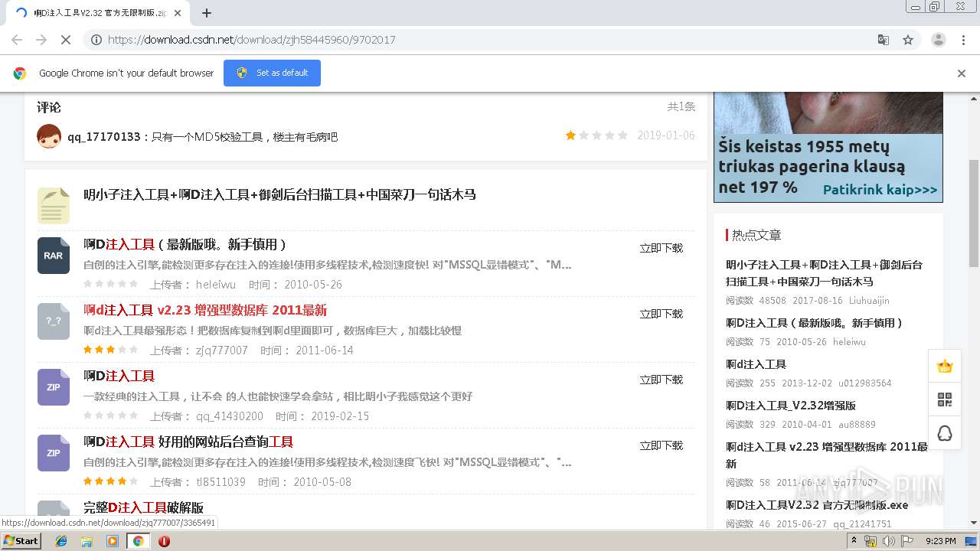Click the QQ customer service floating icon
The image size is (980, 551).
(945, 433)
